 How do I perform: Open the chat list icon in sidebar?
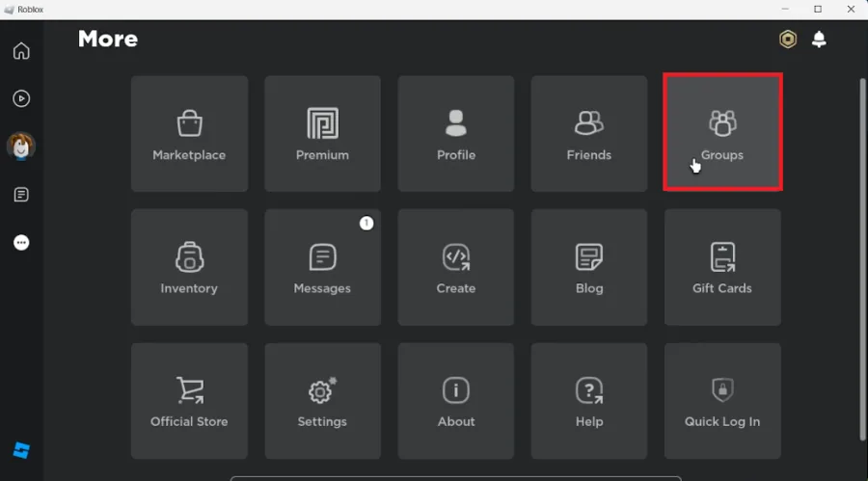(21, 195)
